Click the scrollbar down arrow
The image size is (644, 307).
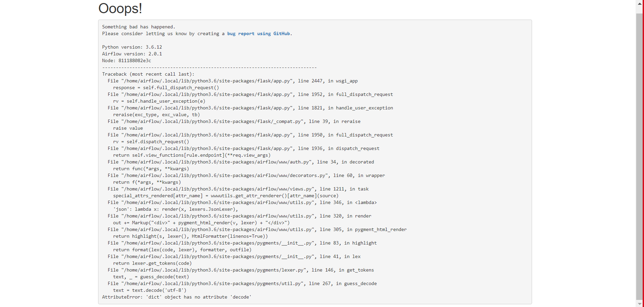[x=639, y=304]
